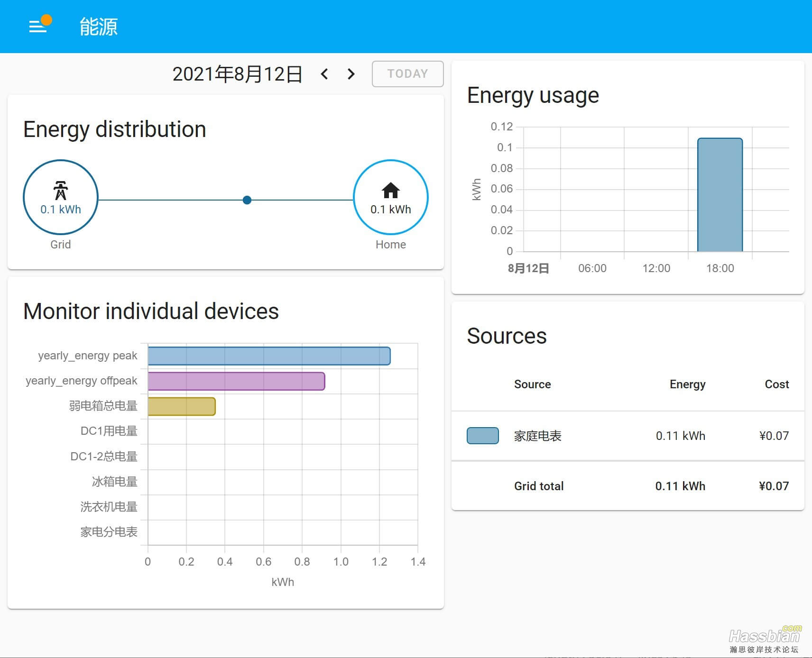Click the Grid total cost ¥0.07
This screenshot has width=812, height=658.
coord(774,486)
